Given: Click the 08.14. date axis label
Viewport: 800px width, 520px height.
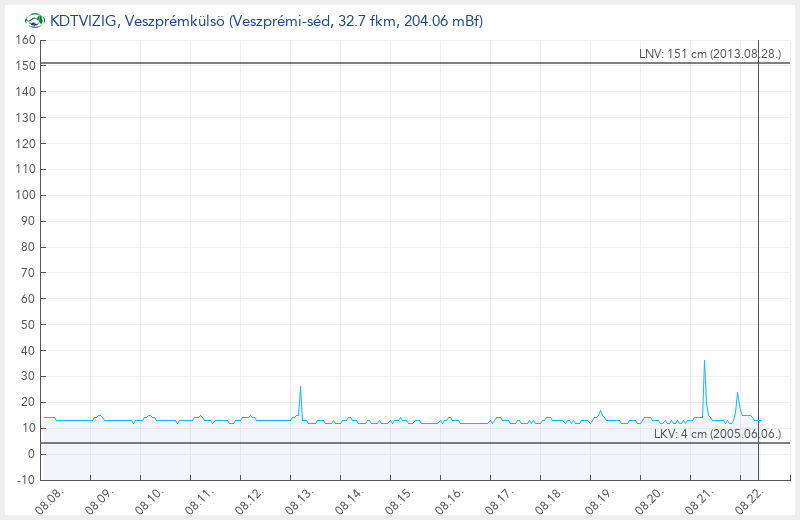Looking at the screenshot, I should (350, 500).
